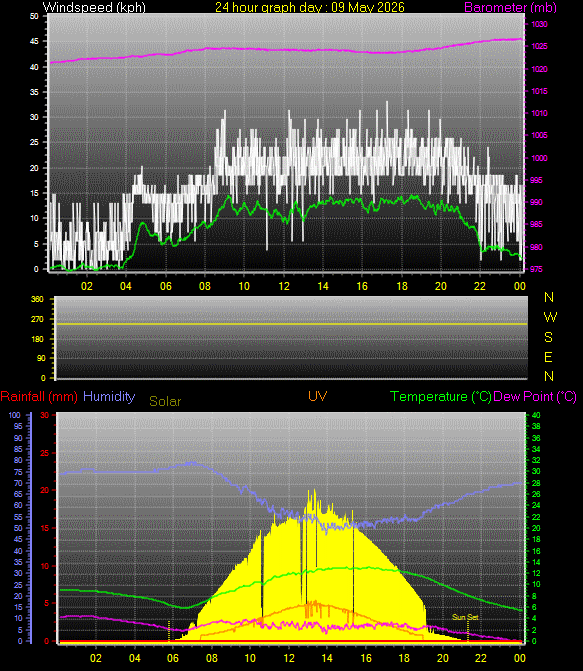583x671 pixels.
Task: Click the 100 humidity scale value
Action: click(15, 415)
